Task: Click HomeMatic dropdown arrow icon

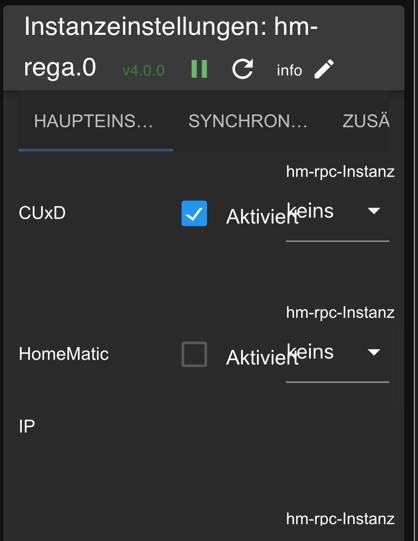Action: click(374, 352)
